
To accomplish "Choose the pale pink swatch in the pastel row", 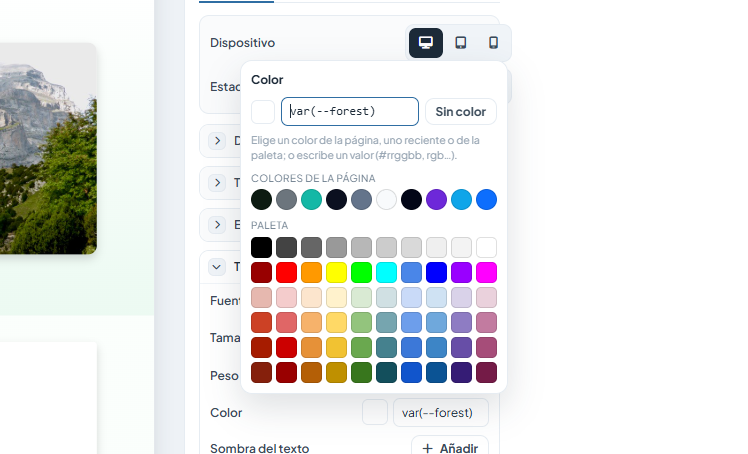I will click(x=286, y=298).
